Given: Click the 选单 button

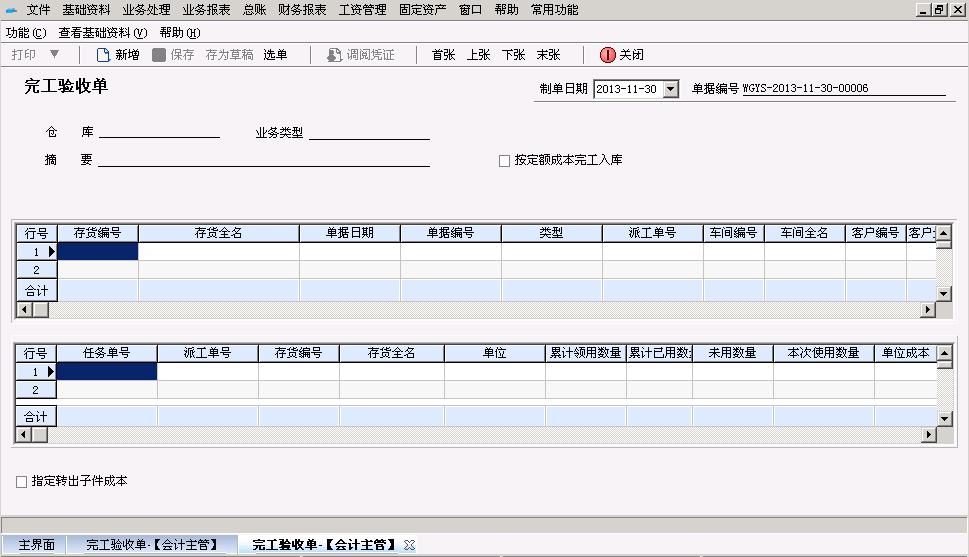Looking at the screenshot, I should point(275,55).
